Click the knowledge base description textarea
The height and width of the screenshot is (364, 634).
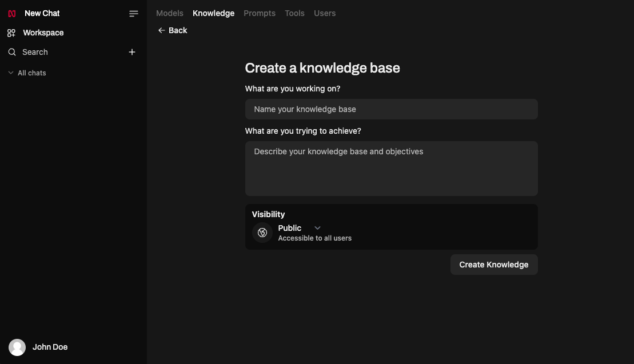pos(391,169)
